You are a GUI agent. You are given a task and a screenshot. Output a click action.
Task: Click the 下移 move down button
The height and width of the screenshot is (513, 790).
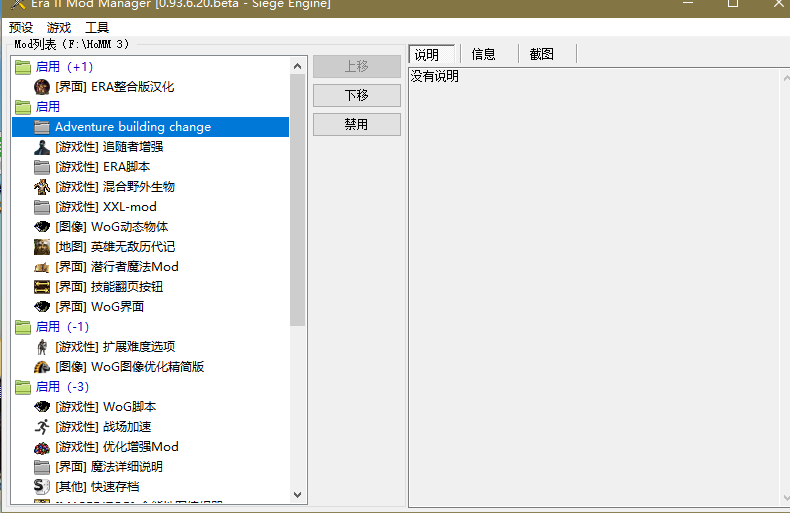[357, 95]
